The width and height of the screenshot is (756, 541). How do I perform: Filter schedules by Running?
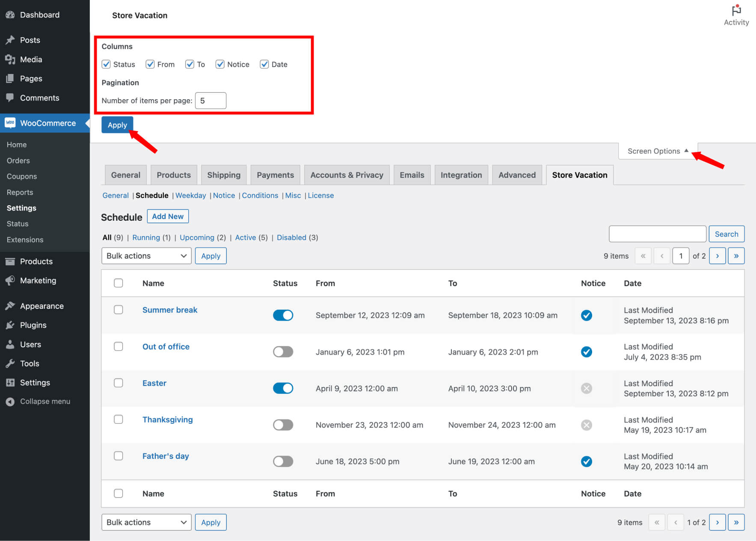[146, 237]
